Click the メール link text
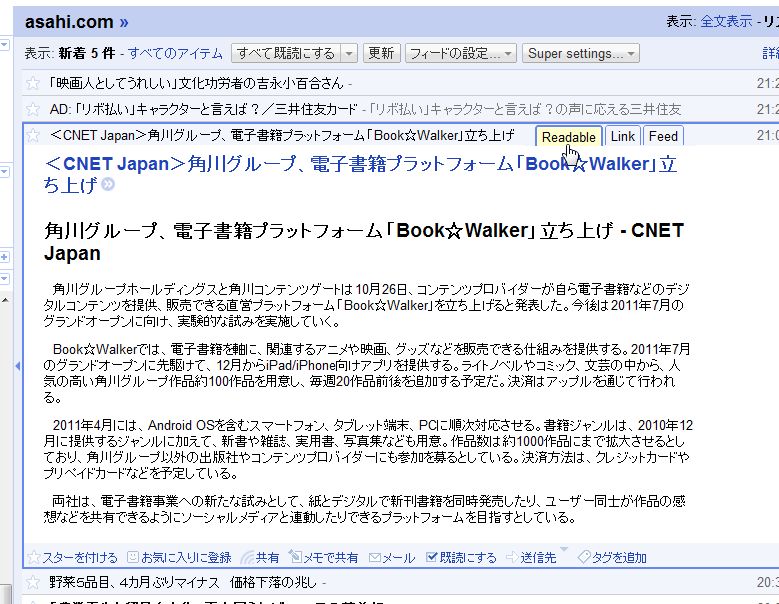 (399, 558)
